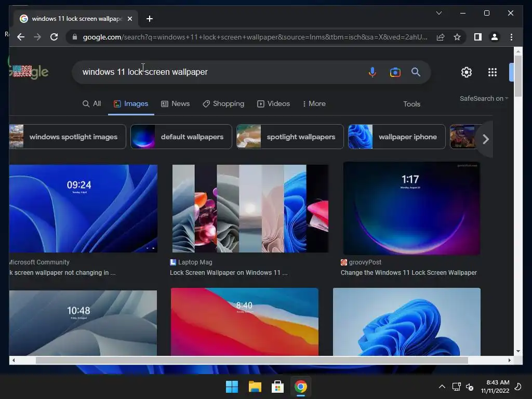Open the 10:48 gray wallpaper image
Viewport: 532px width, 399px height.
coord(83,323)
